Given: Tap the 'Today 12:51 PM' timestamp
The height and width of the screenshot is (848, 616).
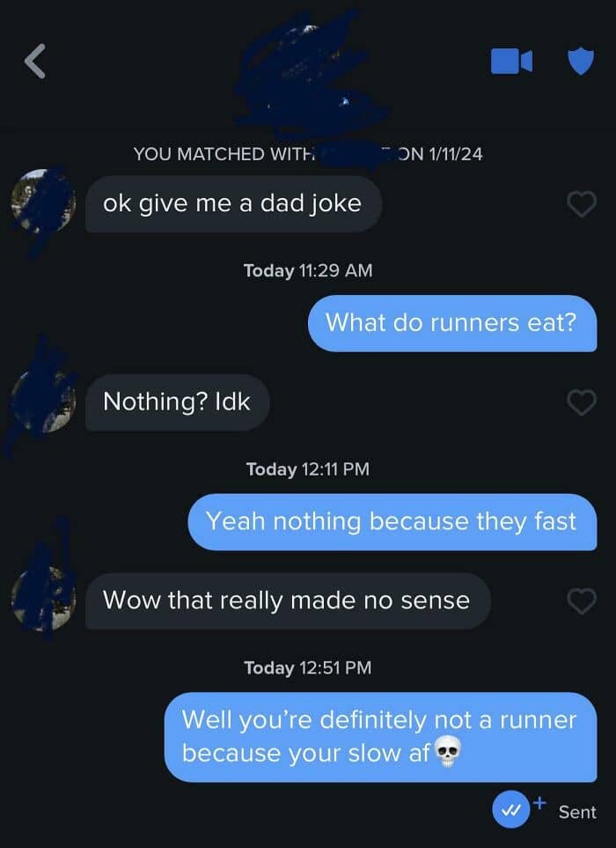Looking at the screenshot, I should click(308, 667).
